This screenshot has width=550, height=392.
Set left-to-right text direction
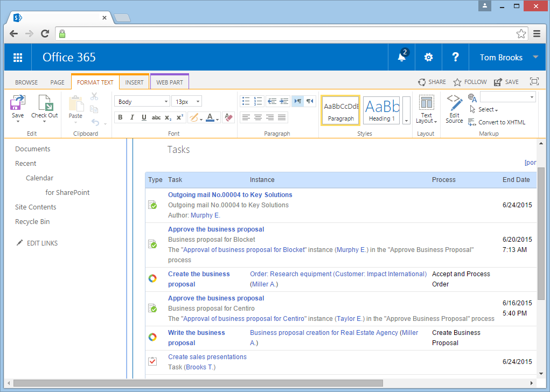pyautogui.click(x=297, y=101)
